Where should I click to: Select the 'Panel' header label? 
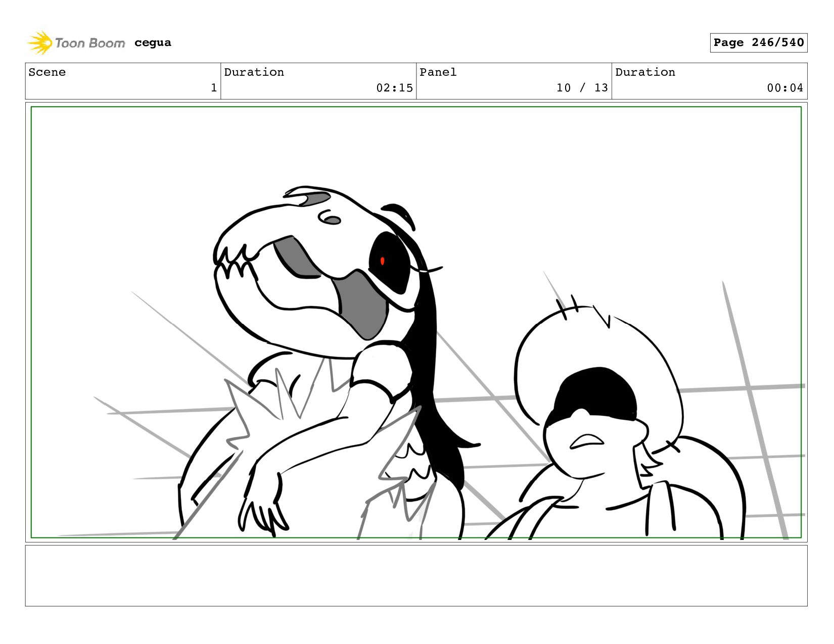click(x=438, y=72)
